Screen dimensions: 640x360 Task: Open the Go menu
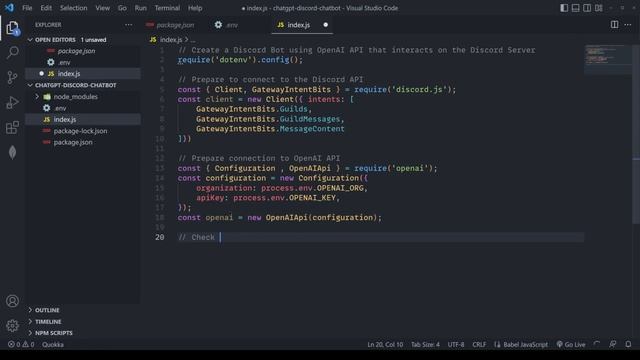coord(122,8)
